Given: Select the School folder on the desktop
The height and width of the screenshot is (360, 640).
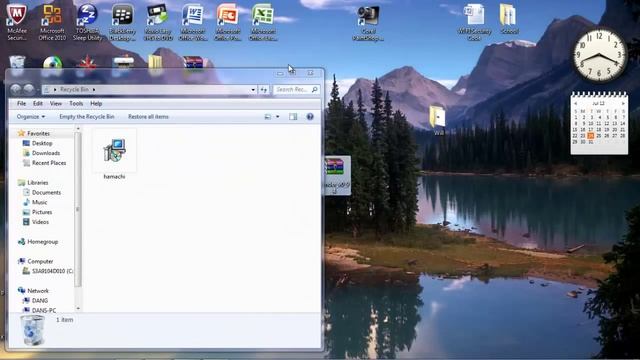Looking at the screenshot, I should [509, 19].
